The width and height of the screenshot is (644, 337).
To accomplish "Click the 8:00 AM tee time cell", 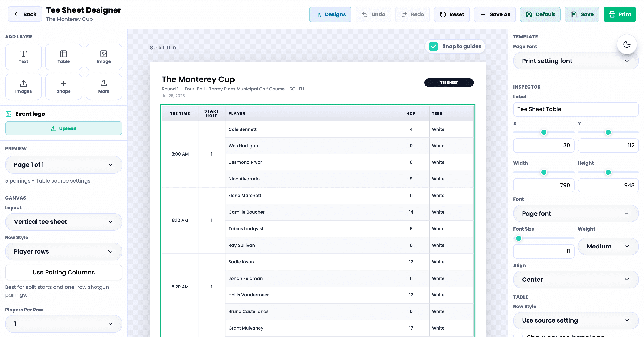I will coord(180,154).
